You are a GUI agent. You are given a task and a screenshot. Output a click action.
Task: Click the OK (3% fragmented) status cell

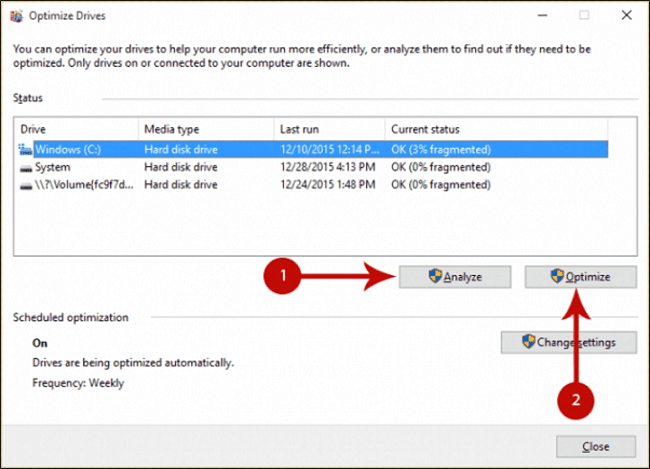(441, 149)
